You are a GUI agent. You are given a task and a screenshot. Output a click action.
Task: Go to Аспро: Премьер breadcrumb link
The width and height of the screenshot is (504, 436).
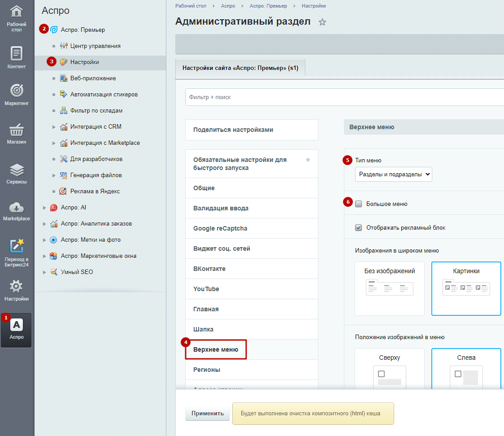[269, 6]
